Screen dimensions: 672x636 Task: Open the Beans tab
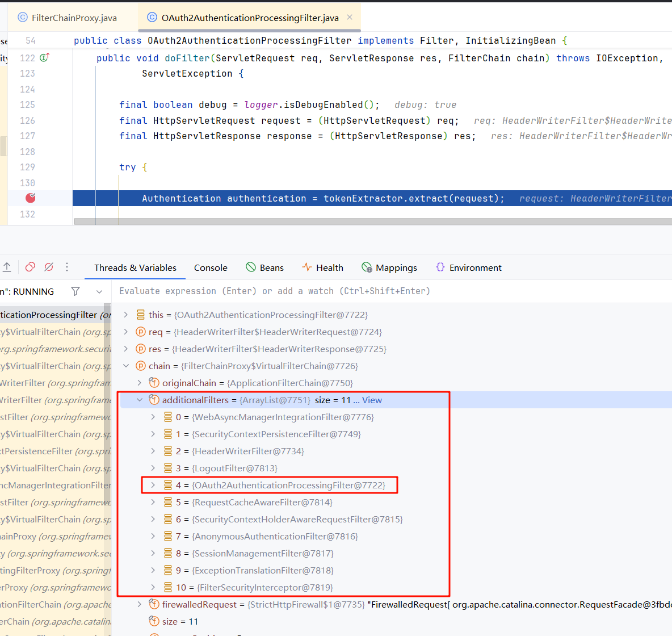point(264,267)
